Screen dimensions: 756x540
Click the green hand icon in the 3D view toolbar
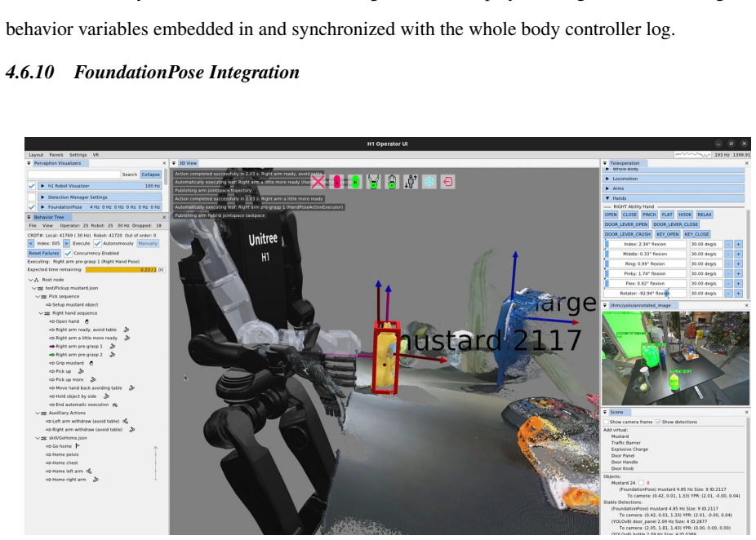pos(355,182)
